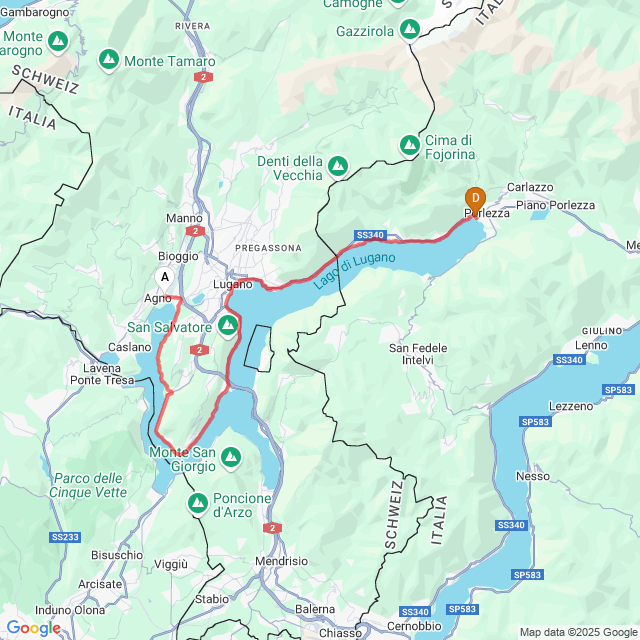Click the Denti della Vecchia peak icon
Image resolution: width=640 pixels, height=640 pixels.
click(338, 167)
